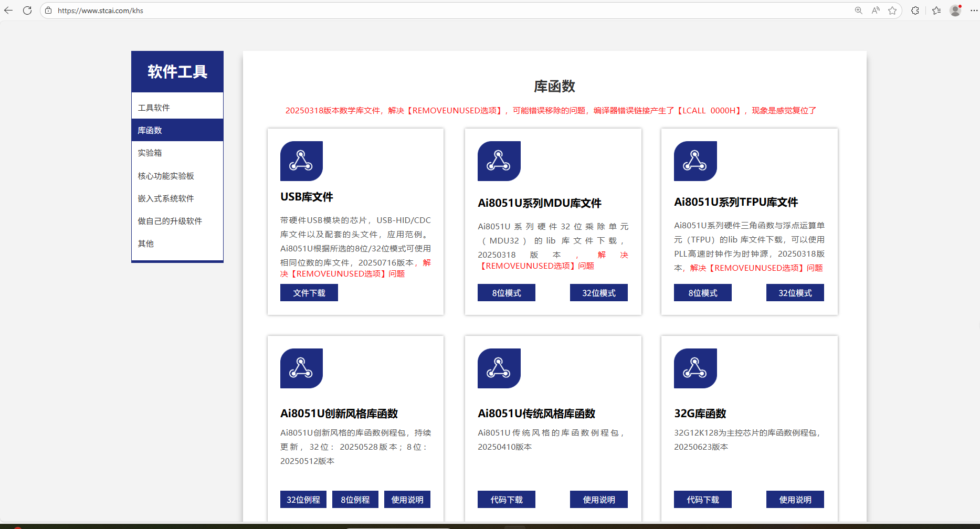Click the 32G库函数 card icon

click(x=695, y=368)
